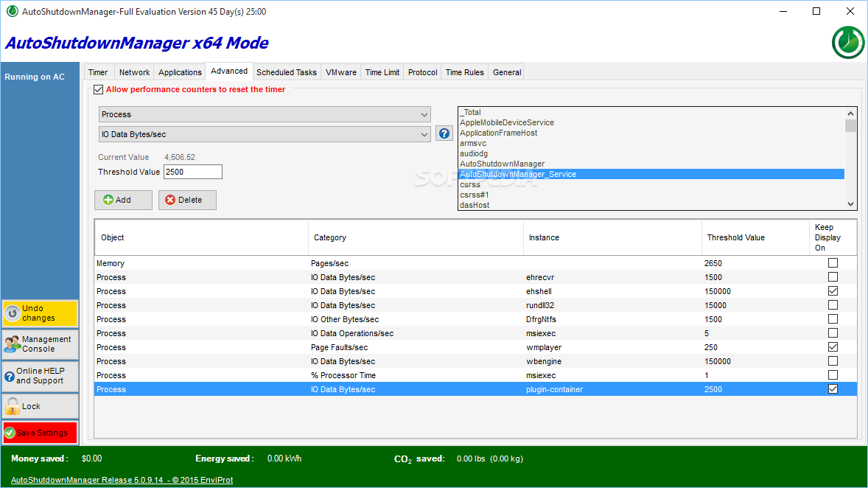Click the AutoShutdownManager Release 5.0.9.14 link
Image resolution: width=868 pixels, height=488 pixels.
pos(122,480)
